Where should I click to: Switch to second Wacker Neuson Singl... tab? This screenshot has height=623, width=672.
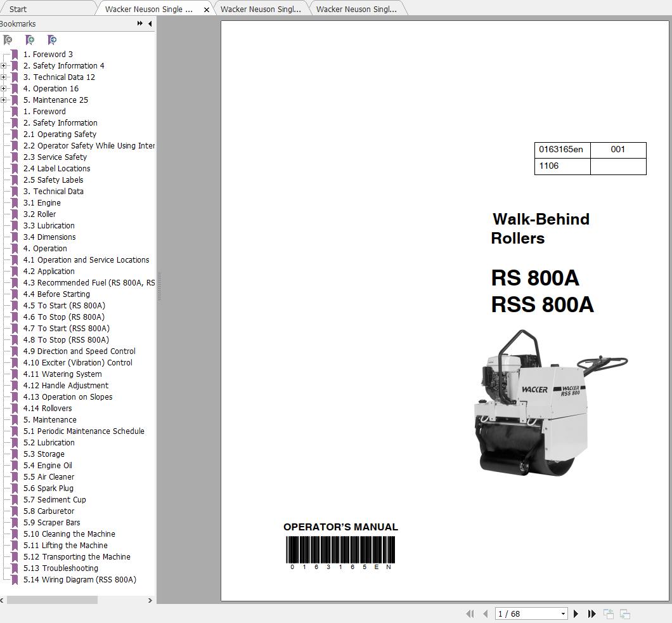coord(261,9)
